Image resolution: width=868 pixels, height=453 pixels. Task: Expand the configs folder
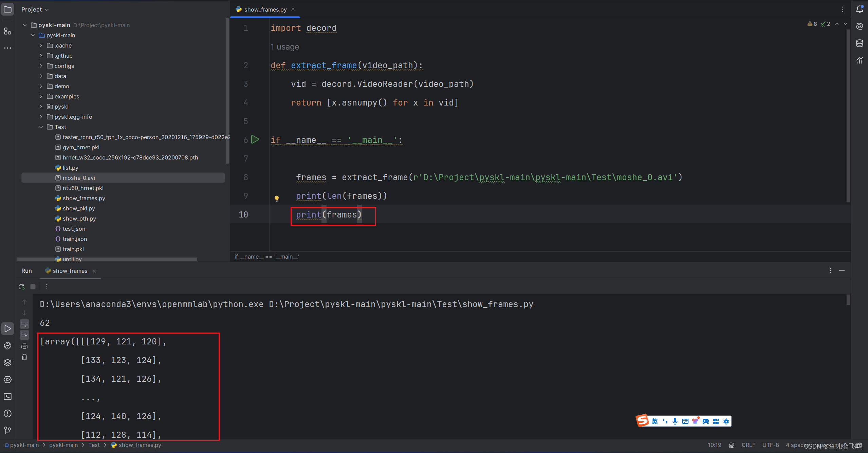coord(41,66)
